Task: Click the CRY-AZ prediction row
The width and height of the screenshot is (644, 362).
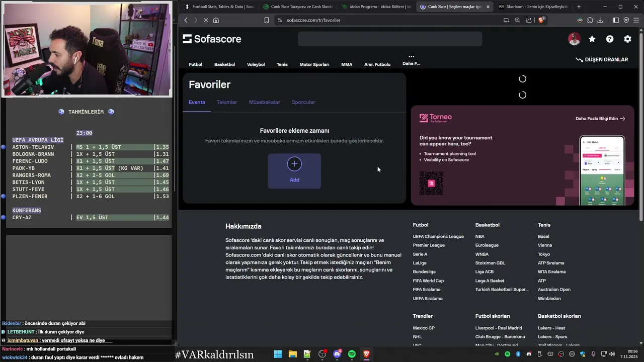Action: [x=90, y=218]
